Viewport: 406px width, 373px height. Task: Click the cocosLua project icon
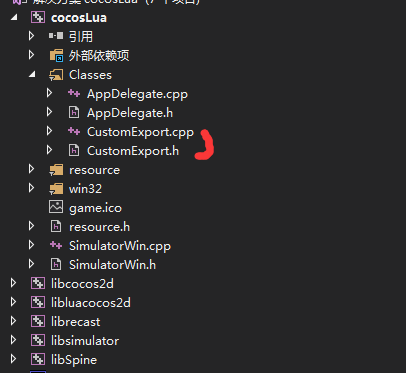point(38,17)
